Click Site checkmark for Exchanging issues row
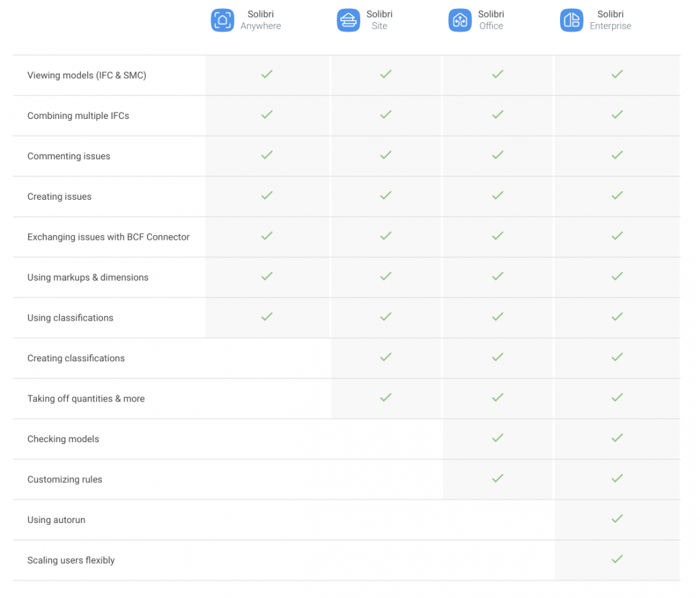Viewport: 700px width, 598px height. click(386, 235)
